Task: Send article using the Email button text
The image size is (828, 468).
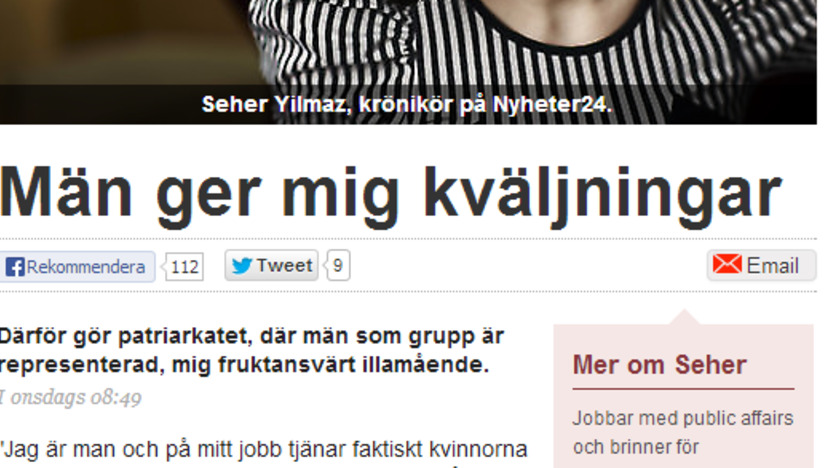Action: pos(773,266)
